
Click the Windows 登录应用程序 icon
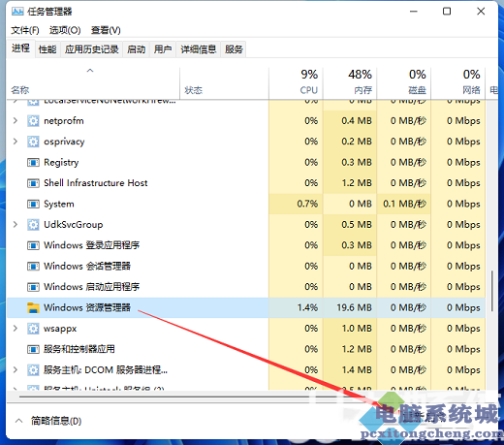(x=33, y=245)
